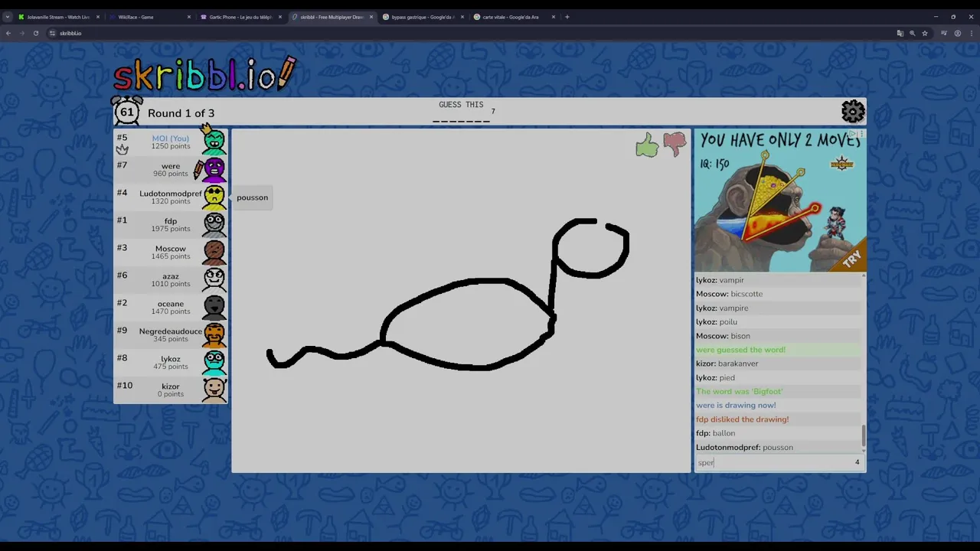Click the alarm clock round timer

(127, 112)
